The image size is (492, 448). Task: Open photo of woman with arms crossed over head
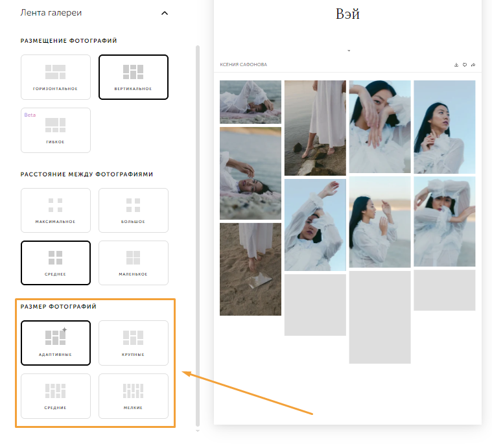pyautogui.click(x=444, y=222)
